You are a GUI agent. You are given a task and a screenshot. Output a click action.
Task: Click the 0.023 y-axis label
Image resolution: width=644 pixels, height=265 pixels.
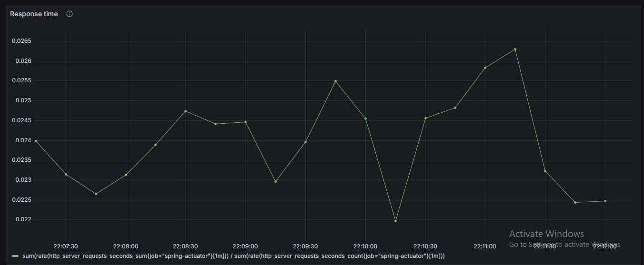click(23, 180)
